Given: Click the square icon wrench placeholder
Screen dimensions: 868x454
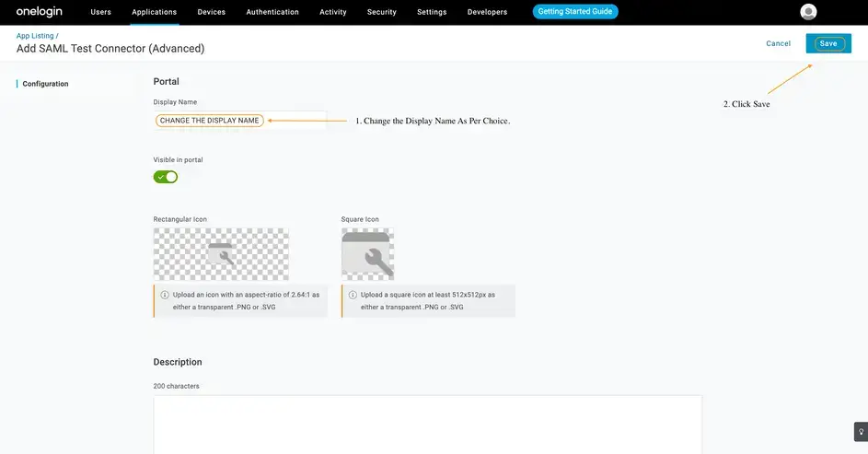Looking at the screenshot, I should pos(367,254).
